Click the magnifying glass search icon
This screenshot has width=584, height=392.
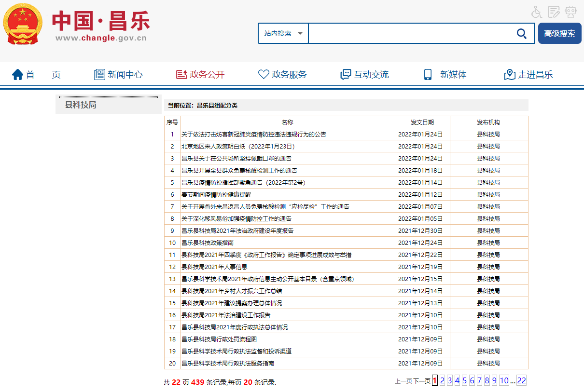click(x=521, y=33)
